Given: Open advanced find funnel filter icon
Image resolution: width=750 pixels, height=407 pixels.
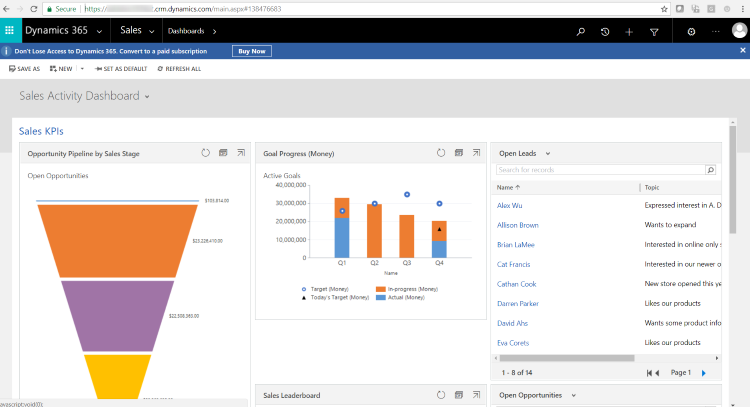Looking at the screenshot, I should click(654, 32).
